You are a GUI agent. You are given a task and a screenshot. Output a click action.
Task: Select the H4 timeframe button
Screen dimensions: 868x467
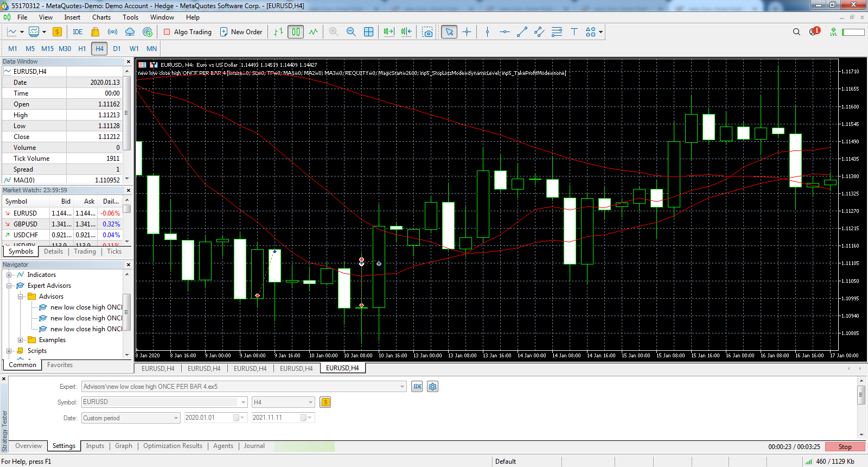coord(99,48)
